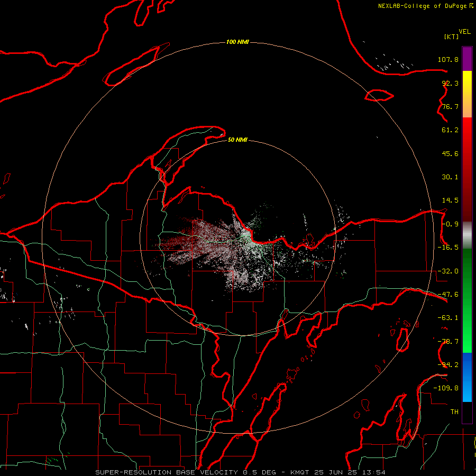Click the -47.6 velocity scale value
The image size is (476, 476).
coord(448,295)
